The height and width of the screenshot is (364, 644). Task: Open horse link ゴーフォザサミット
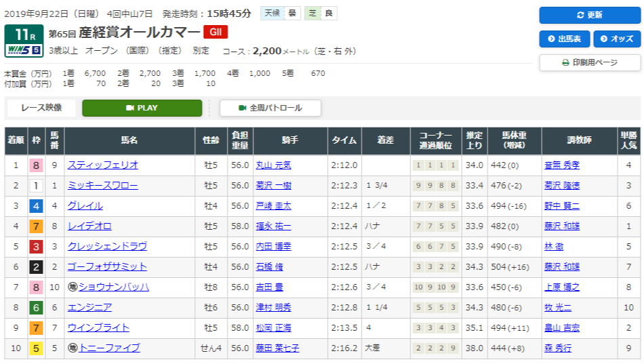click(107, 267)
